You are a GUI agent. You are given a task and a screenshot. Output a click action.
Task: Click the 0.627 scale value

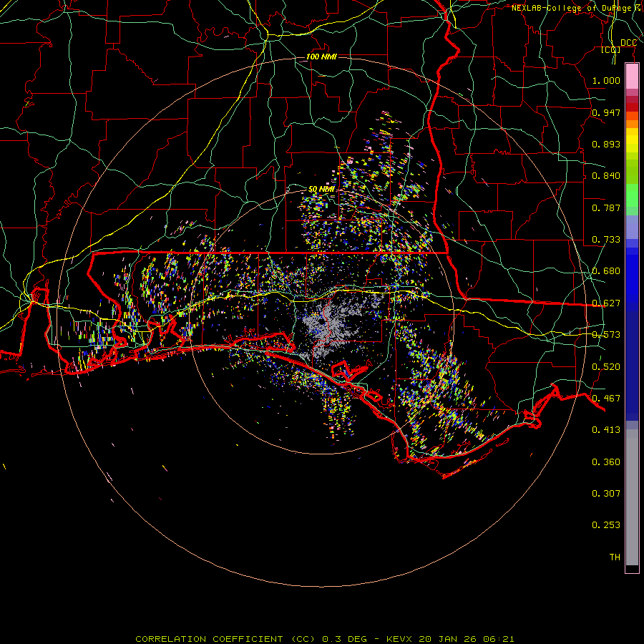(x=605, y=303)
